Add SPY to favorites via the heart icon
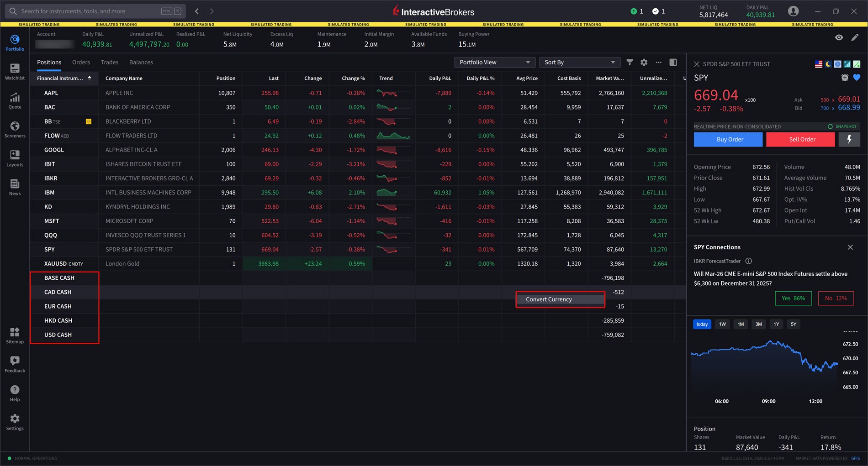 (x=857, y=78)
